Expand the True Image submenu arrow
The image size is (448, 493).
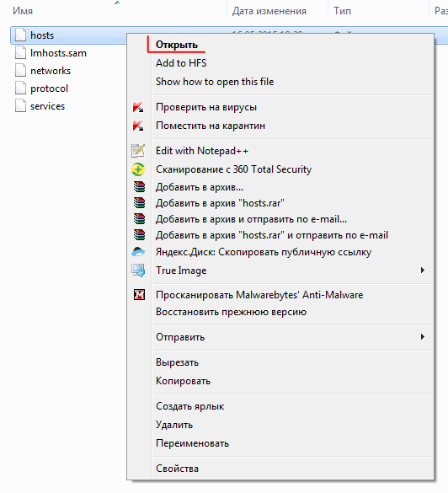423,270
